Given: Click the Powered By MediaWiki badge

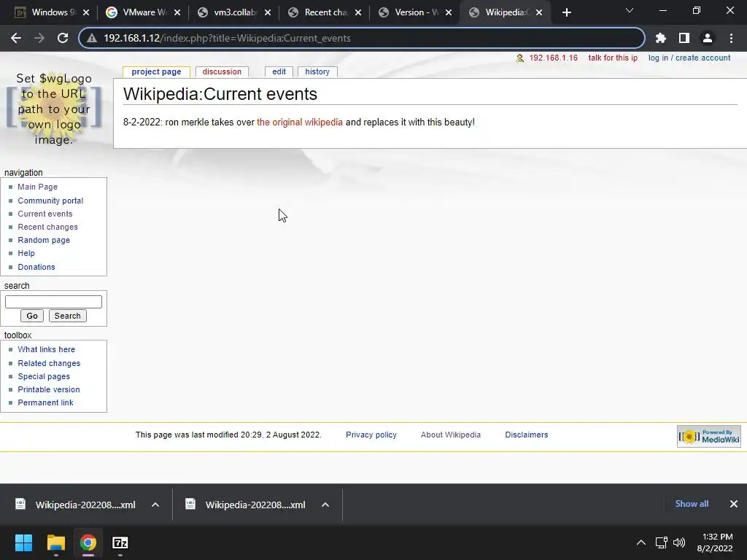Looking at the screenshot, I should point(709,436).
